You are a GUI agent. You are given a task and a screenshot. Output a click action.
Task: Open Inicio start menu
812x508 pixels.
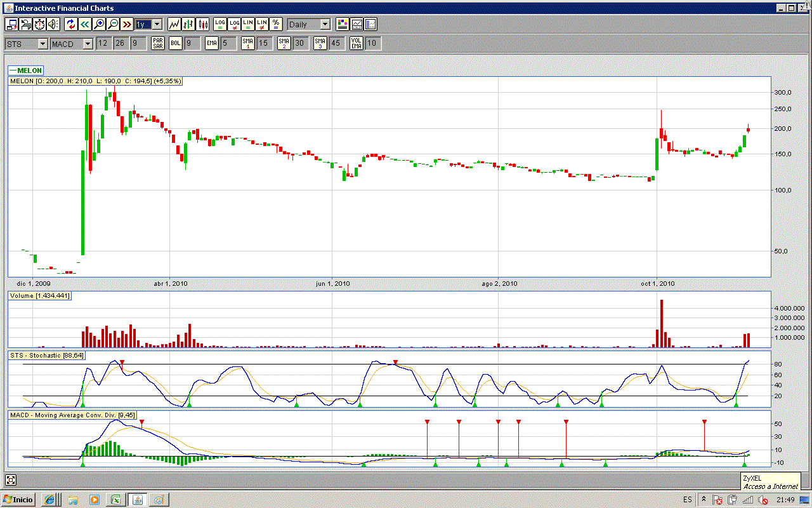18,500
